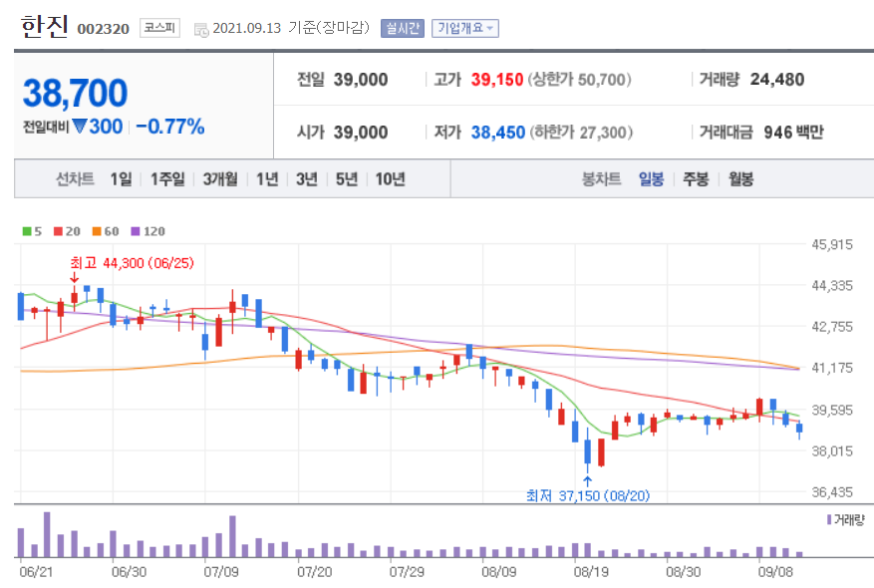This screenshot has width=874, height=588.
Task: Click the 상한가 50,700 text
Action: coord(579,80)
